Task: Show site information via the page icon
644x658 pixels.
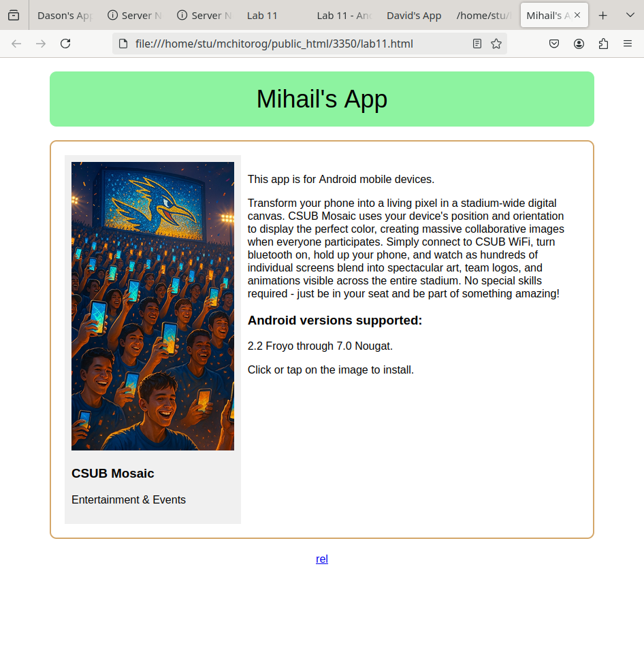Action: [123, 44]
